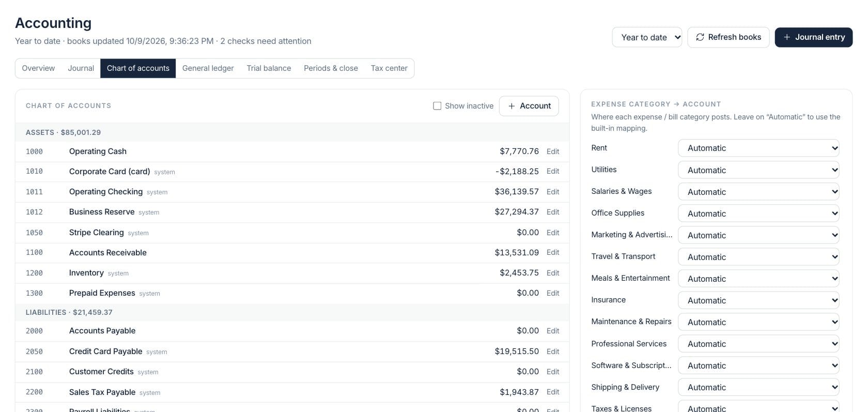
Task: Open the Journal tab
Action: 81,68
